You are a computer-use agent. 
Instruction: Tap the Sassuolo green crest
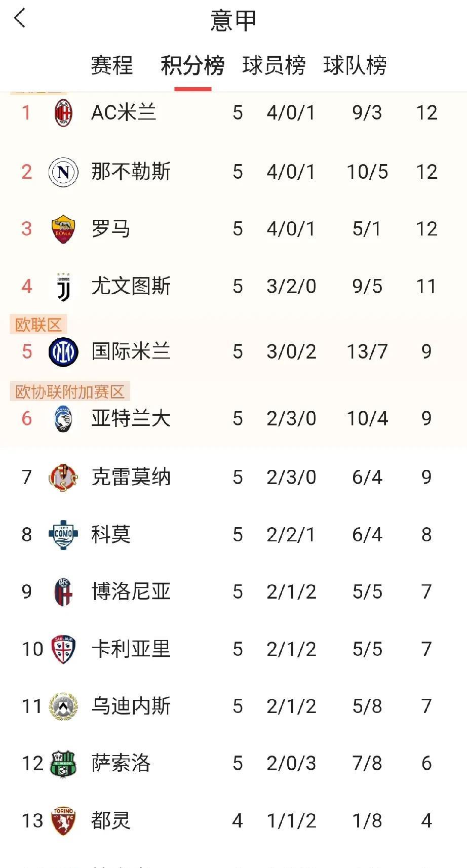pyautogui.click(x=63, y=764)
